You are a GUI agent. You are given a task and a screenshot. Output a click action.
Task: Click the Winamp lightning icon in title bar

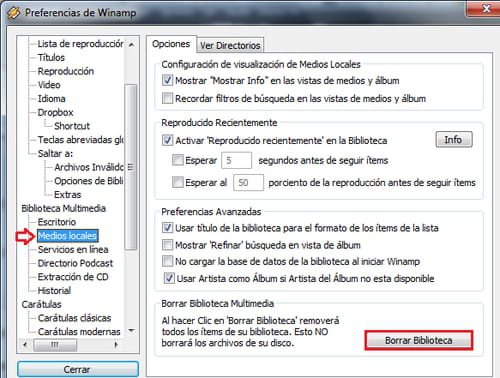tap(13, 13)
